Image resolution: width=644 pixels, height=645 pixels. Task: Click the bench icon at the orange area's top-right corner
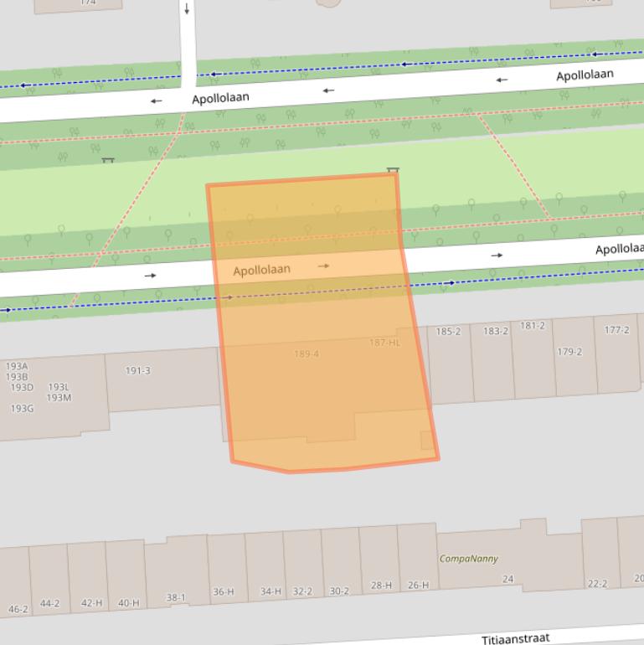(x=393, y=172)
